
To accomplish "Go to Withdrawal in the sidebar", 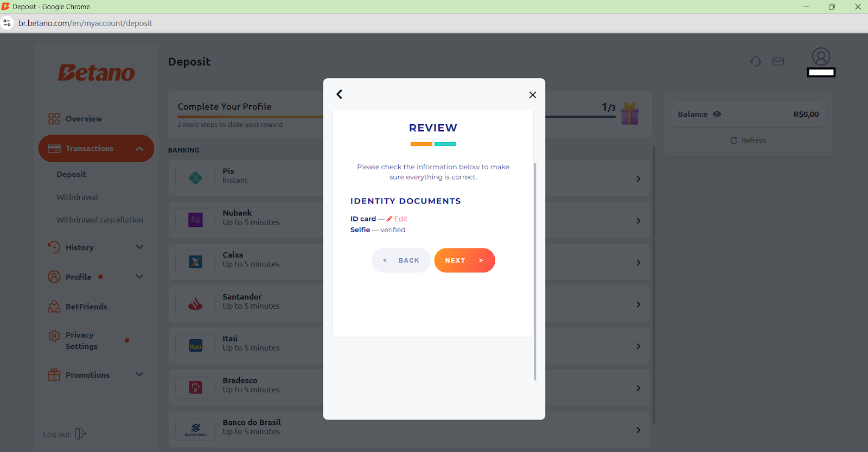I will coord(77,197).
